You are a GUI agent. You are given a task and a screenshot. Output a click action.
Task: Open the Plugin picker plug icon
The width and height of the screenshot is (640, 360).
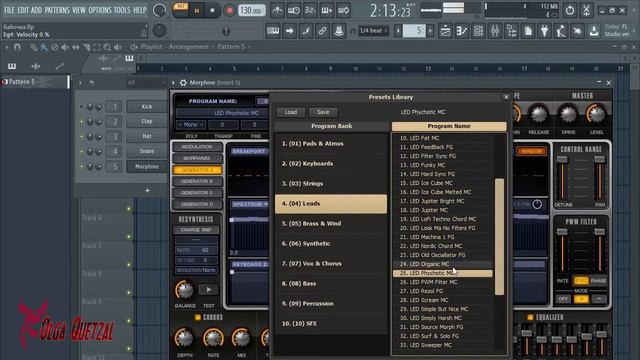pyautogui.click(x=544, y=31)
